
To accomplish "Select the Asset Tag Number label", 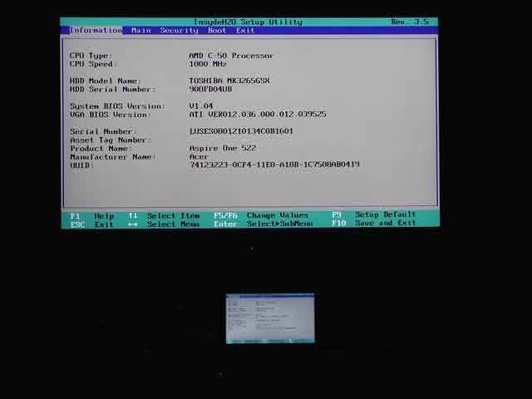I will tap(111, 140).
